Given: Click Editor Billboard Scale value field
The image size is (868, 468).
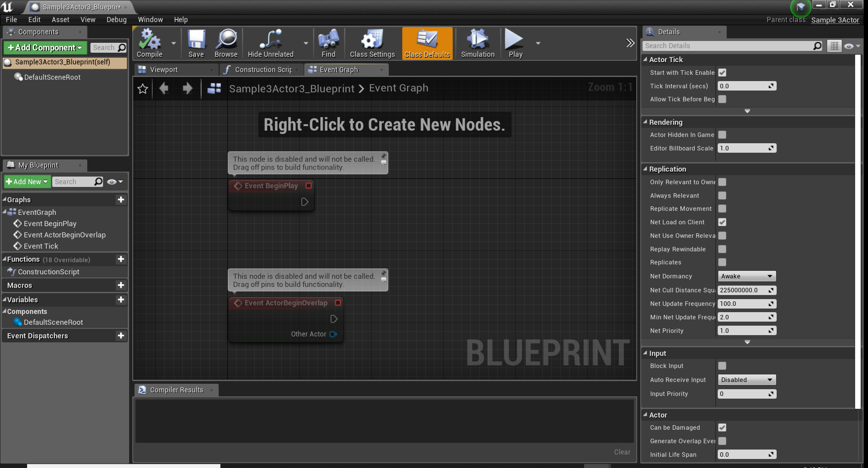Looking at the screenshot, I should (x=747, y=148).
